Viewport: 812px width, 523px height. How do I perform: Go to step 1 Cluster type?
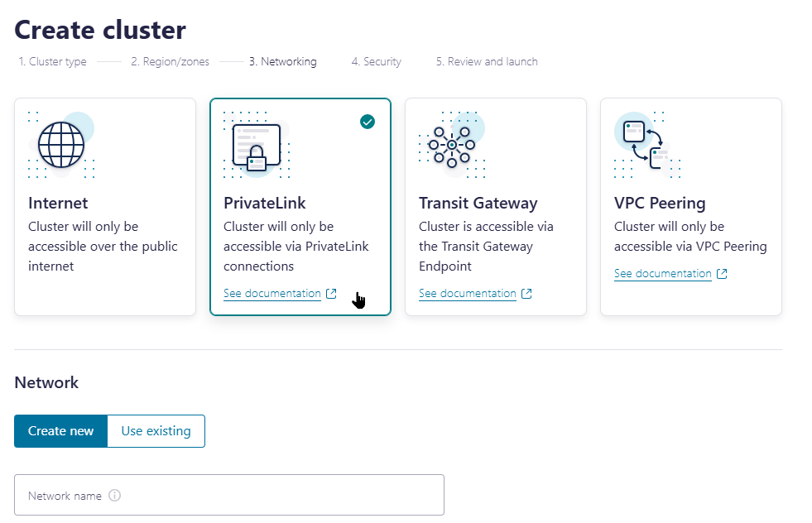(x=53, y=61)
